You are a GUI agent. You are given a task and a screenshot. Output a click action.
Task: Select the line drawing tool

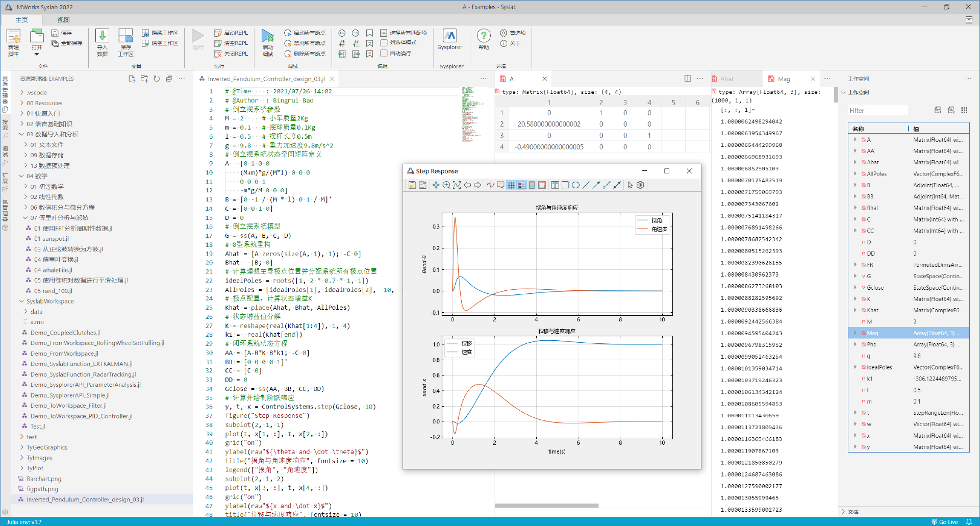(586, 185)
